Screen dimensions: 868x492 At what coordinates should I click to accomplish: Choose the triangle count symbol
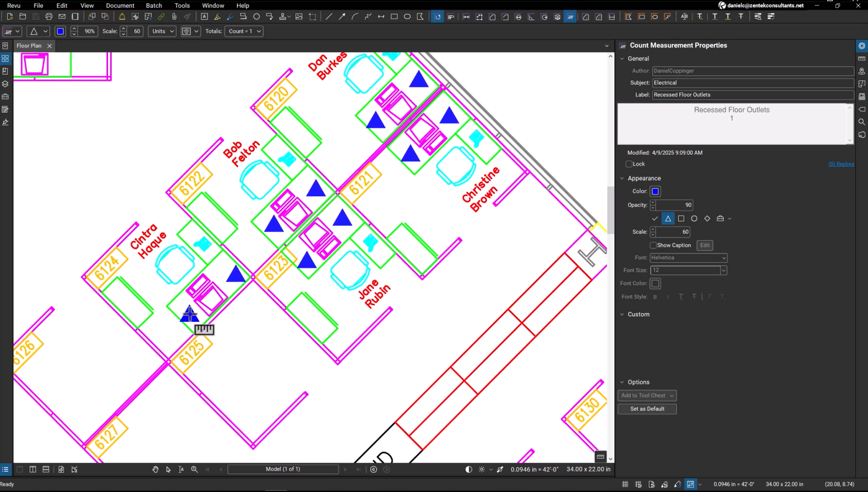(x=668, y=219)
